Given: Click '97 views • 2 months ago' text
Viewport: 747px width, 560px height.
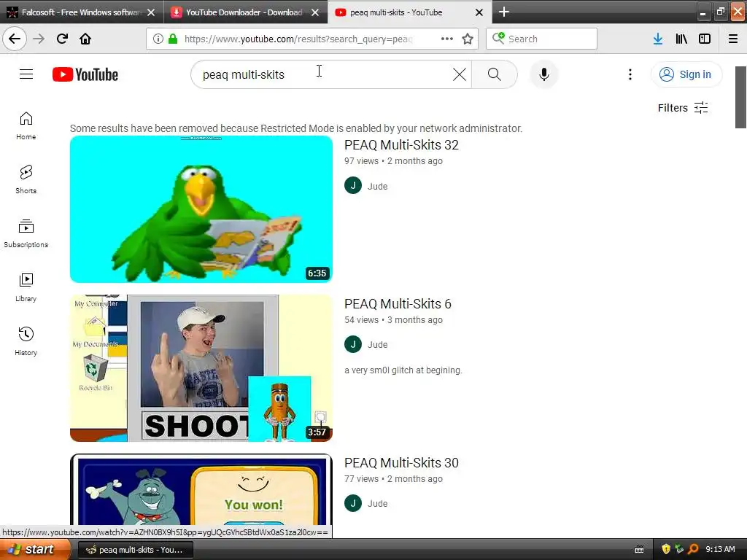Looking at the screenshot, I should [393, 161].
